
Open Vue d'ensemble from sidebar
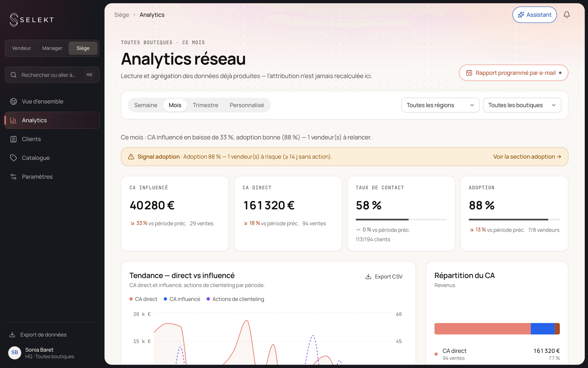[52, 101]
